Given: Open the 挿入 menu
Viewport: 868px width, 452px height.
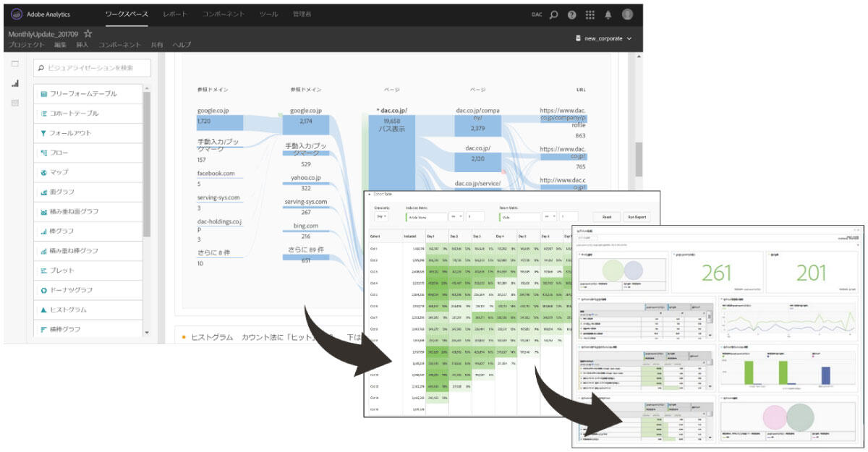Looking at the screenshot, I should coord(82,45).
